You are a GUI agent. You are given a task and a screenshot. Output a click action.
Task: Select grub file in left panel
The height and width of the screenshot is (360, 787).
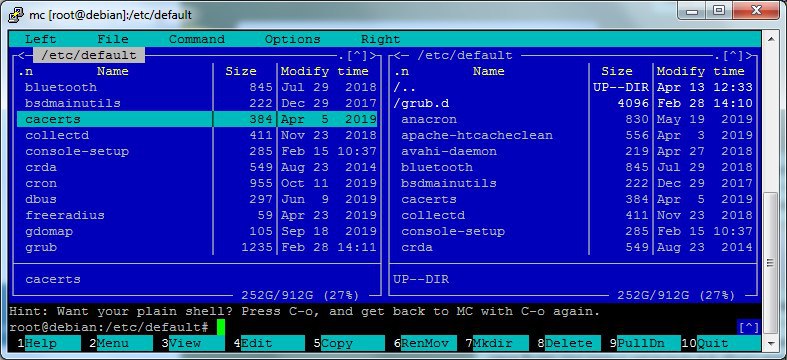(197, 248)
